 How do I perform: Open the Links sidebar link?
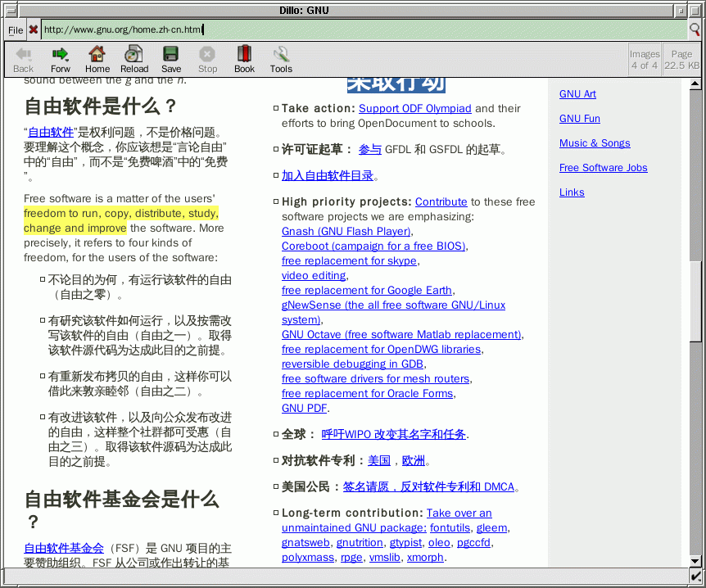[x=572, y=192]
